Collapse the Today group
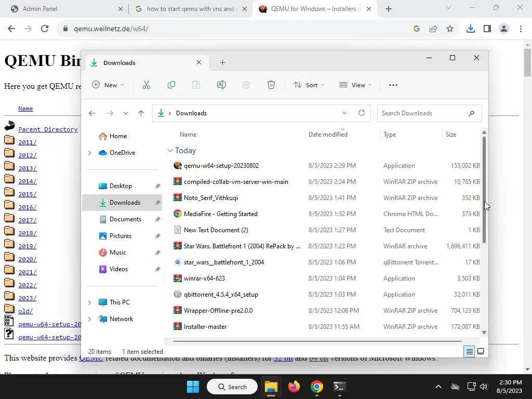The width and height of the screenshot is (532, 399). [170, 151]
